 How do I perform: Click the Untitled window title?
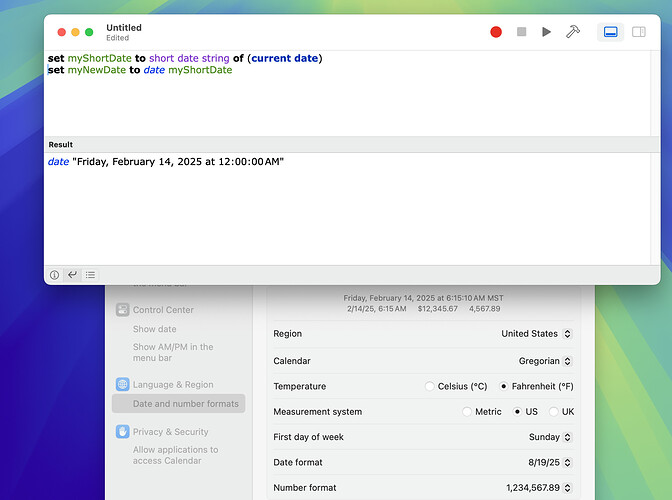coord(124,27)
